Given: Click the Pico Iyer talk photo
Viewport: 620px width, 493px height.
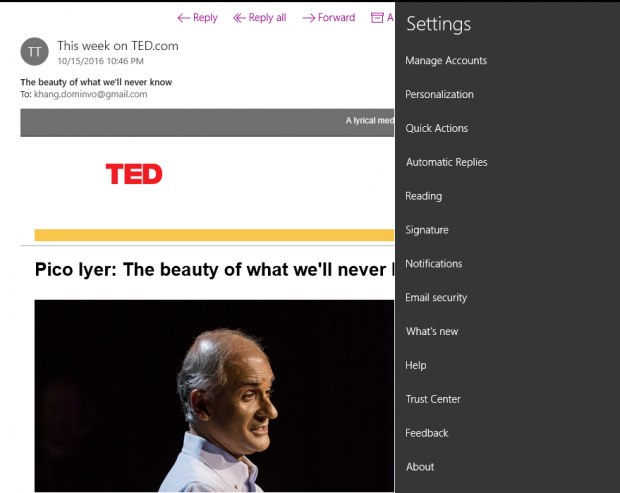Looking at the screenshot, I should (x=214, y=395).
